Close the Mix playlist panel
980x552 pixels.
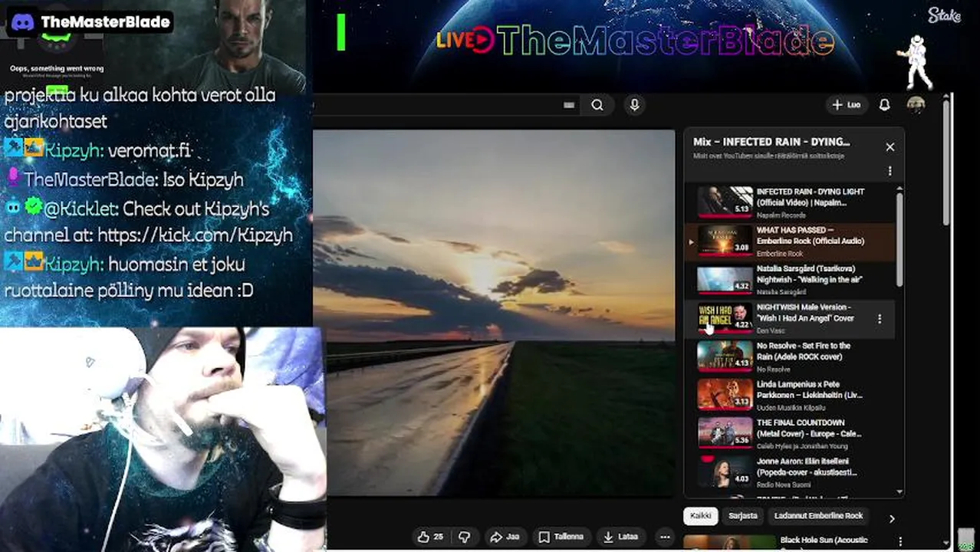tap(890, 146)
